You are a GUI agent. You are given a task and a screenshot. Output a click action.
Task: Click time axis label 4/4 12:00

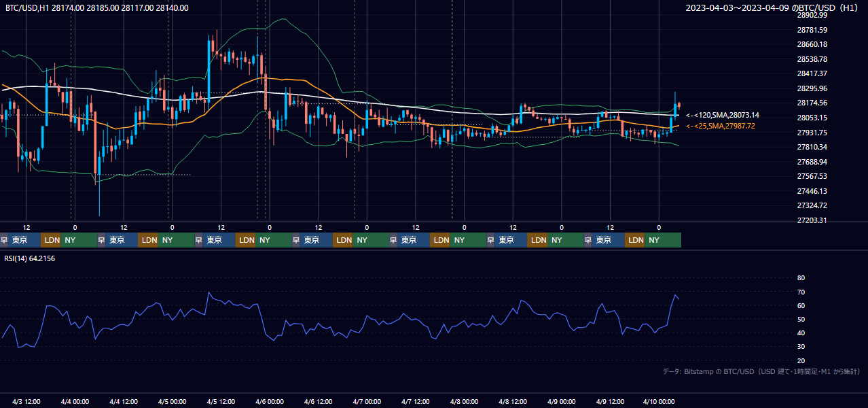pyautogui.click(x=124, y=401)
